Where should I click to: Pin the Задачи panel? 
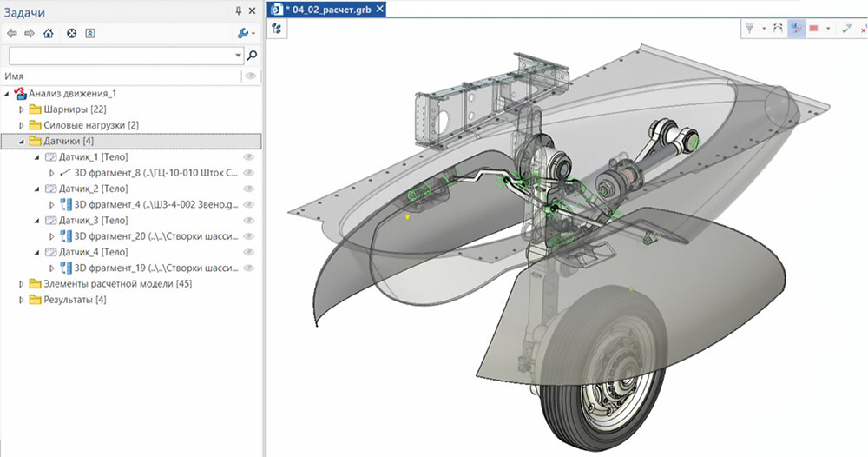click(239, 11)
